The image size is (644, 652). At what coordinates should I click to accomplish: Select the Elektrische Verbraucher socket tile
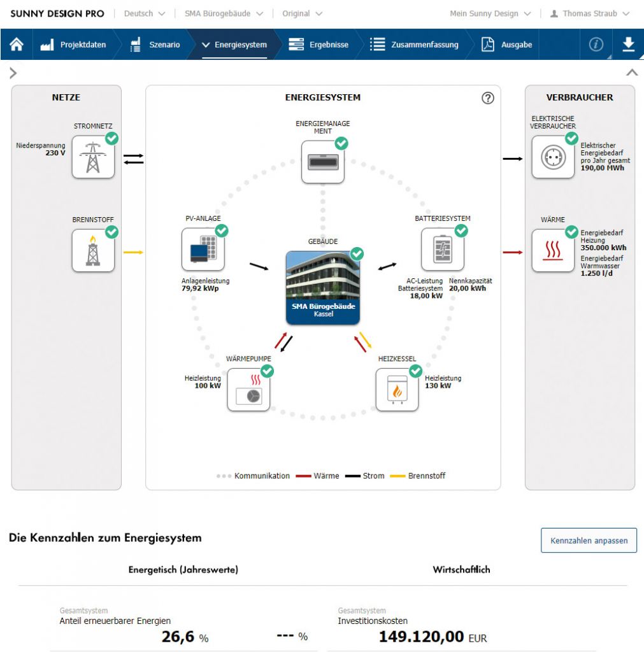(553, 157)
